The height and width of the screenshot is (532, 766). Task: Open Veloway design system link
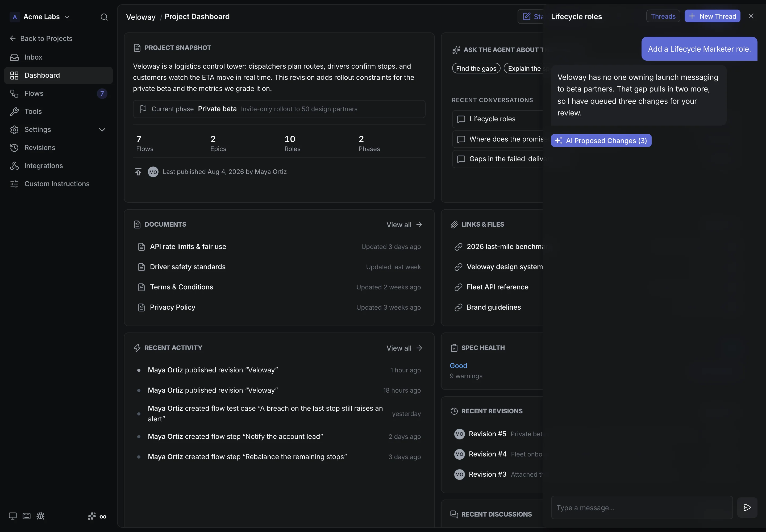point(498,267)
